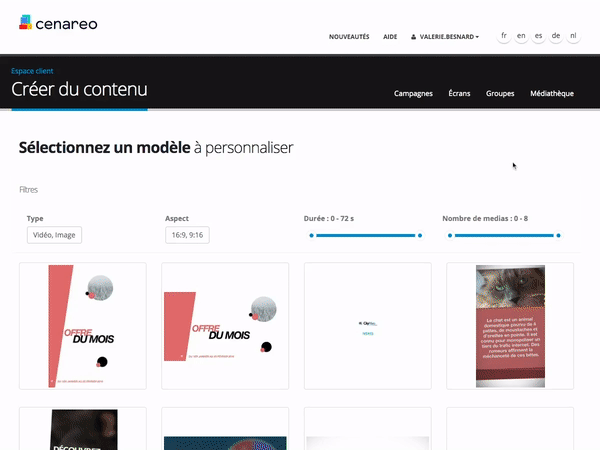
Task: Switch language to en
Action: tap(521, 36)
